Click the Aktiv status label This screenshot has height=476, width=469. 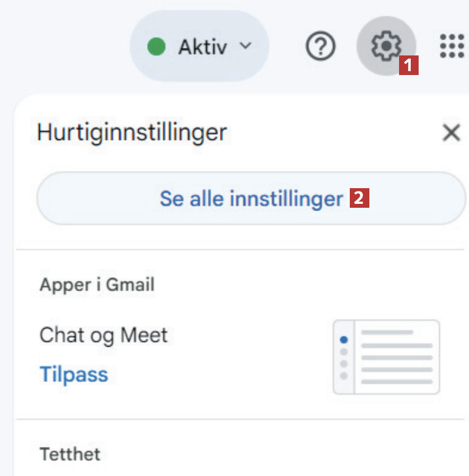(203, 47)
